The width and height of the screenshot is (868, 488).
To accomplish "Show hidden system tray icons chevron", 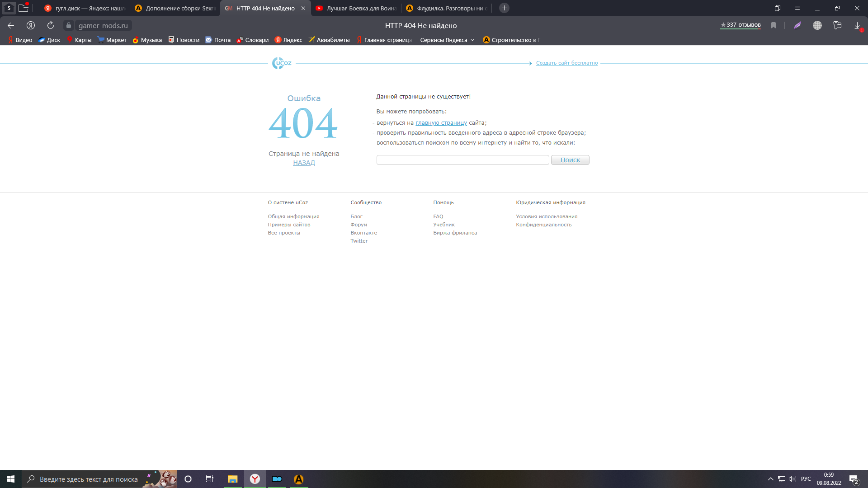I will pos(770,479).
